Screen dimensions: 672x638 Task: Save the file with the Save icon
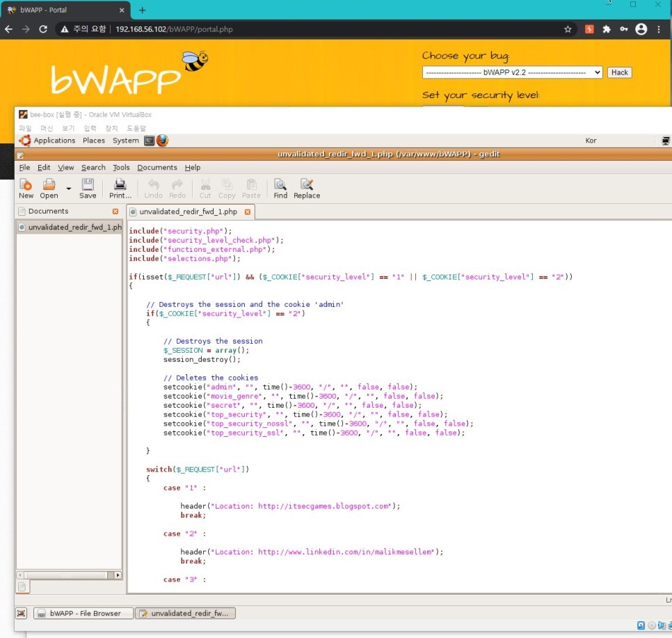click(x=88, y=189)
